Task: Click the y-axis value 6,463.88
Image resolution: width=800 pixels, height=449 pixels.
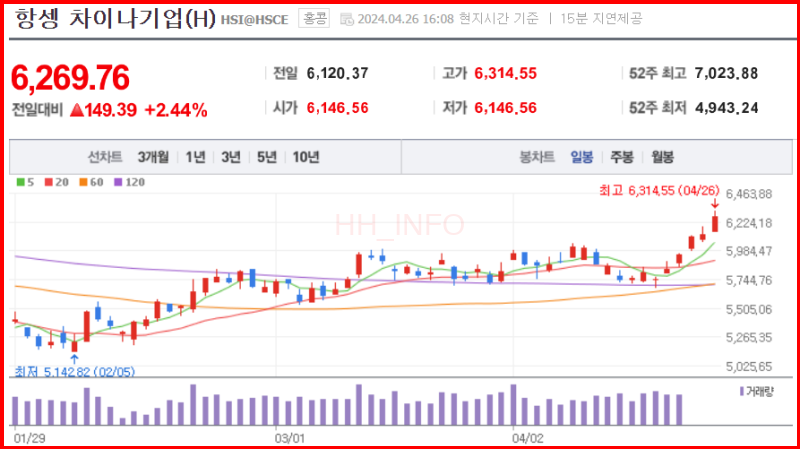Action: coord(748,194)
